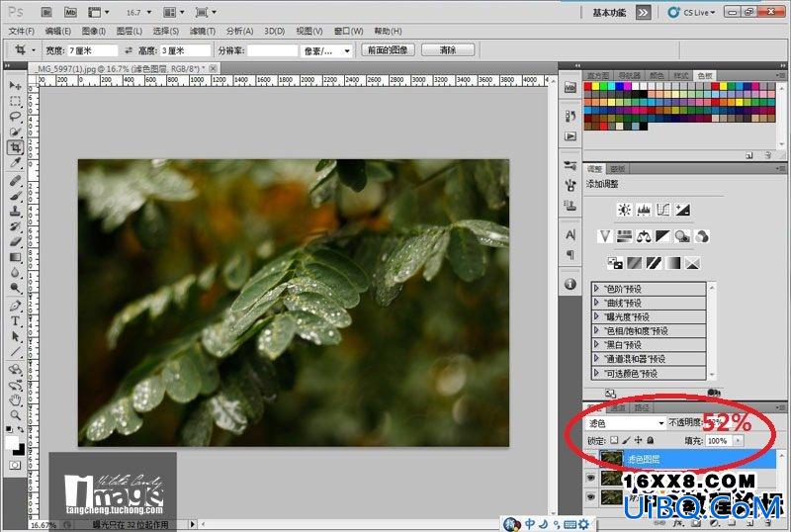The width and height of the screenshot is (791, 532).
Task: Choose the first red swatch in 色板
Action: pos(587,86)
